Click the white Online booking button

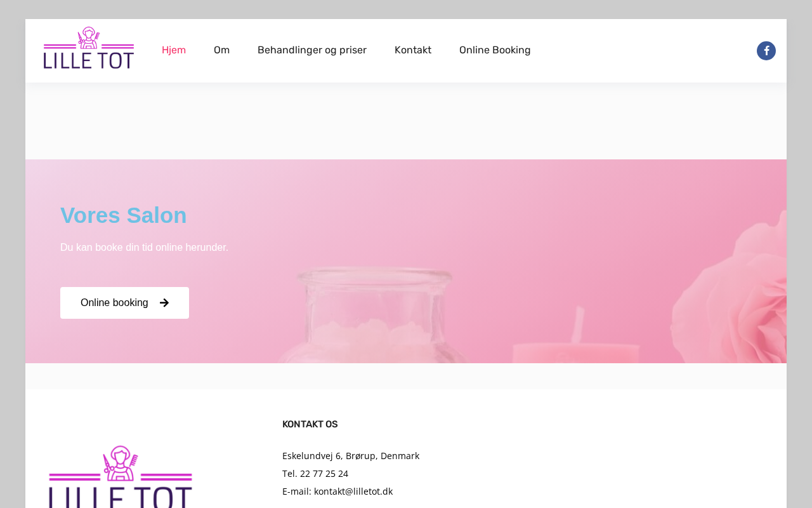point(124,303)
